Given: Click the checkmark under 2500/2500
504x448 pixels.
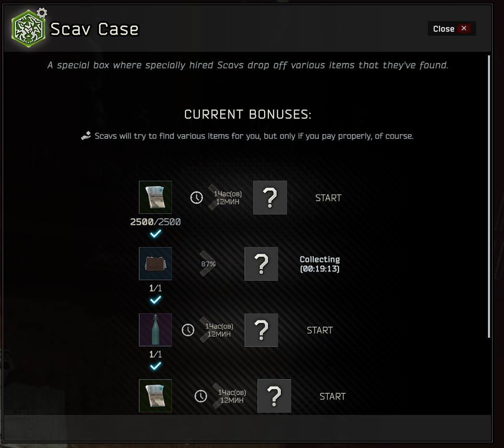Looking at the screenshot, I should 155,234.
